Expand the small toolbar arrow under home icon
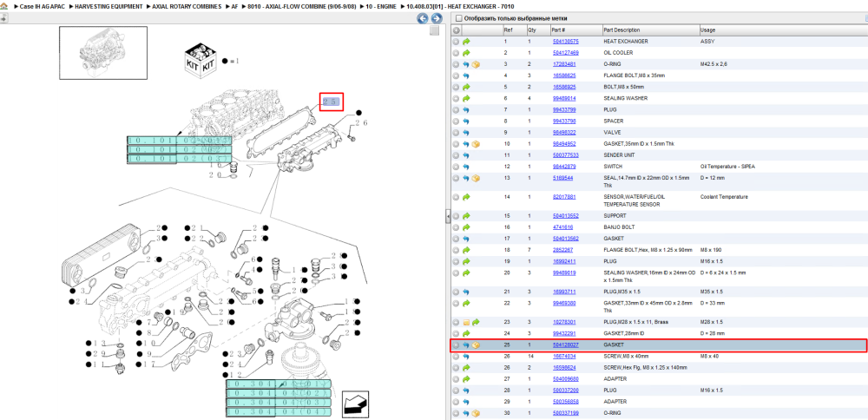Viewport: 868px width, 420px height. (3, 19)
